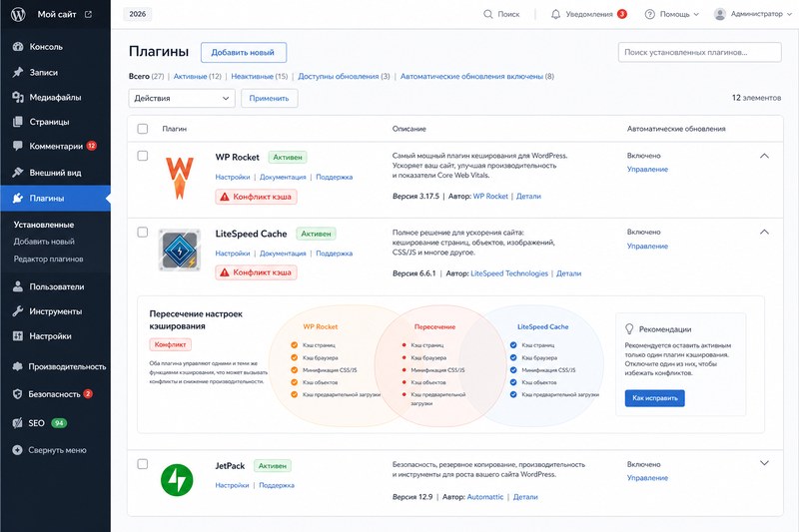Click the Добавить новый button near the title
The height and width of the screenshot is (532, 799).
pos(243,53)
